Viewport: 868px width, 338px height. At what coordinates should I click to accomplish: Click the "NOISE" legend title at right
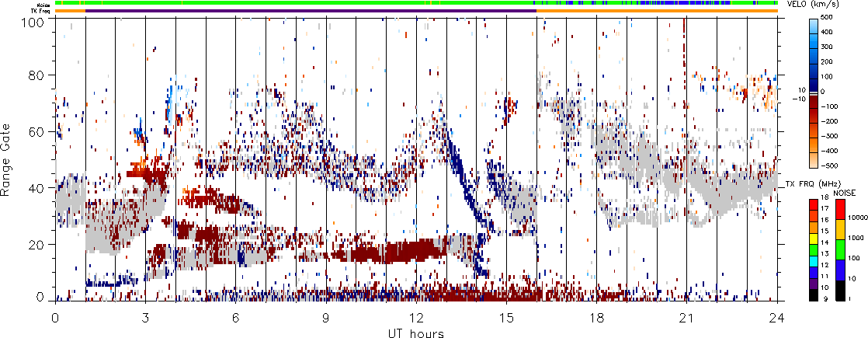(843, 192)
